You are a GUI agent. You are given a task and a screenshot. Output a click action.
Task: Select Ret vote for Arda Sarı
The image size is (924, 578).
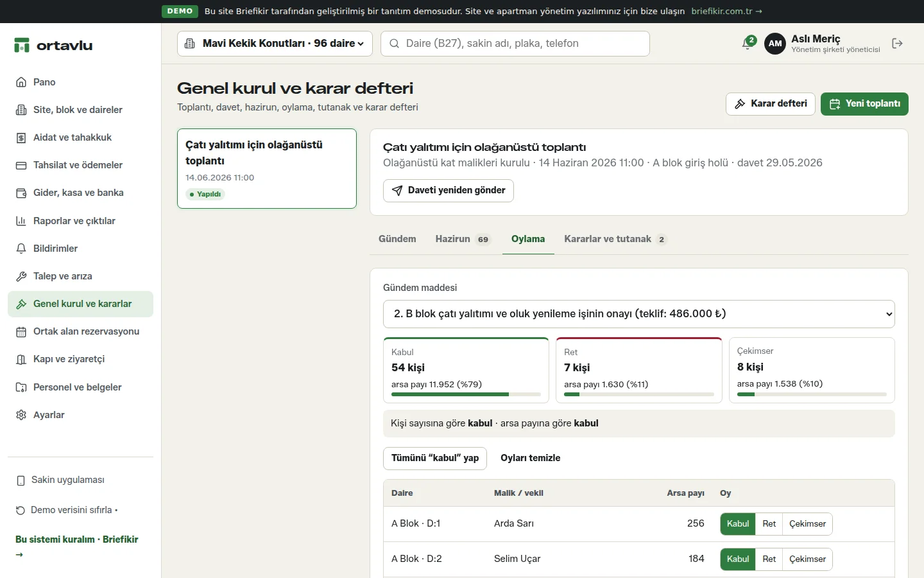coord(769,523)
